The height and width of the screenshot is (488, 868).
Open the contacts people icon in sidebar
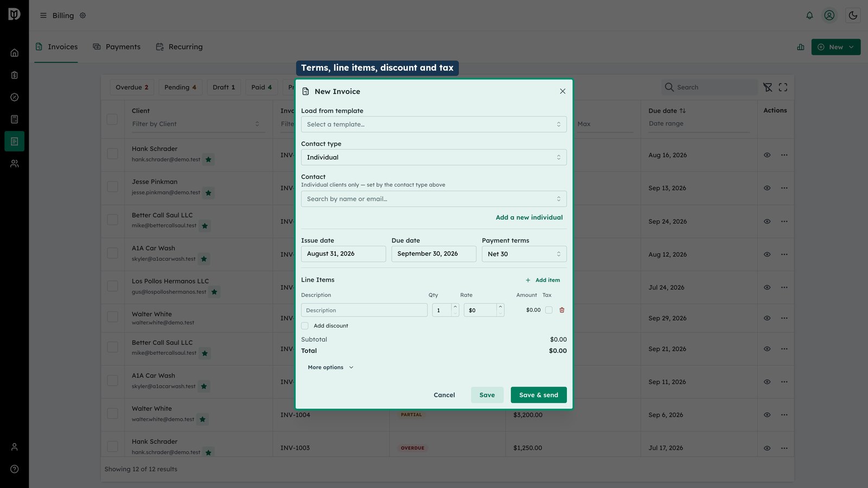click(x=15, y=163)
